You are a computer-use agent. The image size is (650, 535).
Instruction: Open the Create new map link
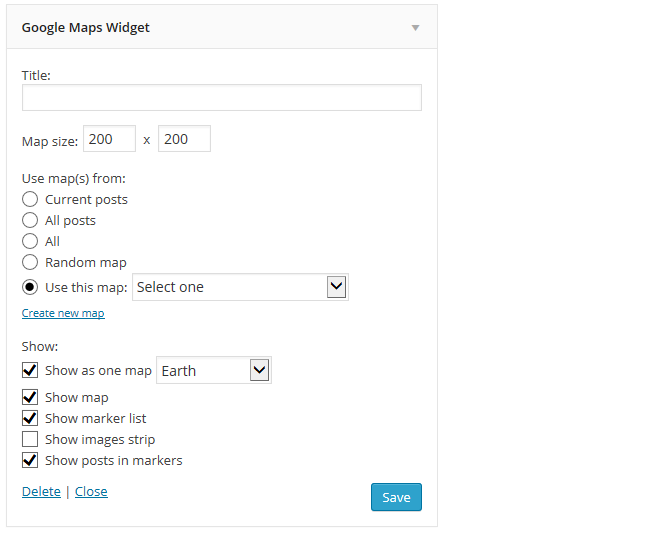pos(63,313)
